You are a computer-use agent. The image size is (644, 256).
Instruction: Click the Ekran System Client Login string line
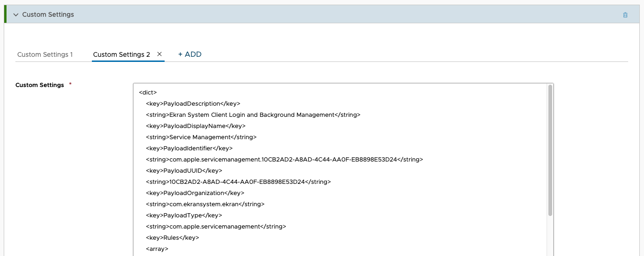pos(253,115)
